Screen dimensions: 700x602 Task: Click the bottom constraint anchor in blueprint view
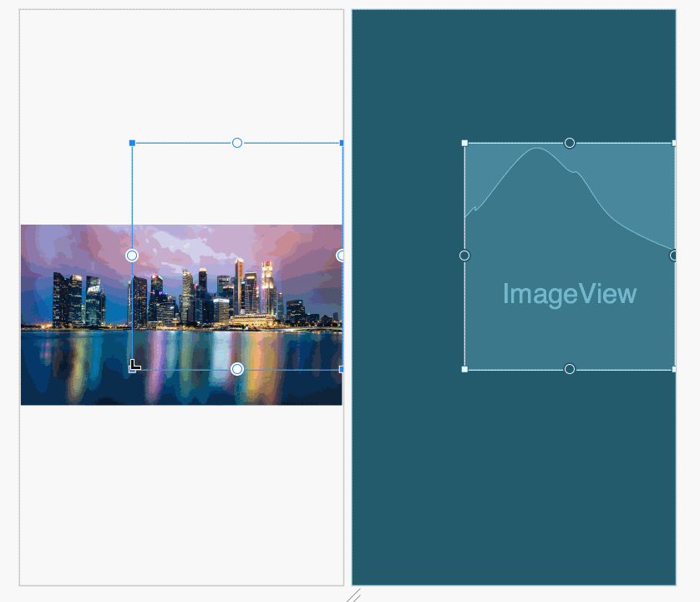click(570, 369)
